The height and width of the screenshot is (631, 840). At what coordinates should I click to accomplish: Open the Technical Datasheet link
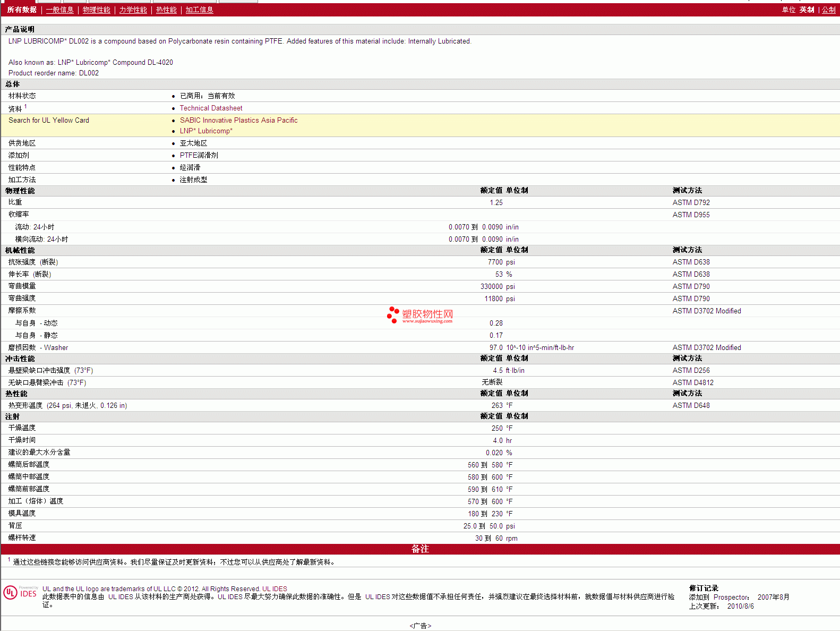coord(211,108)
